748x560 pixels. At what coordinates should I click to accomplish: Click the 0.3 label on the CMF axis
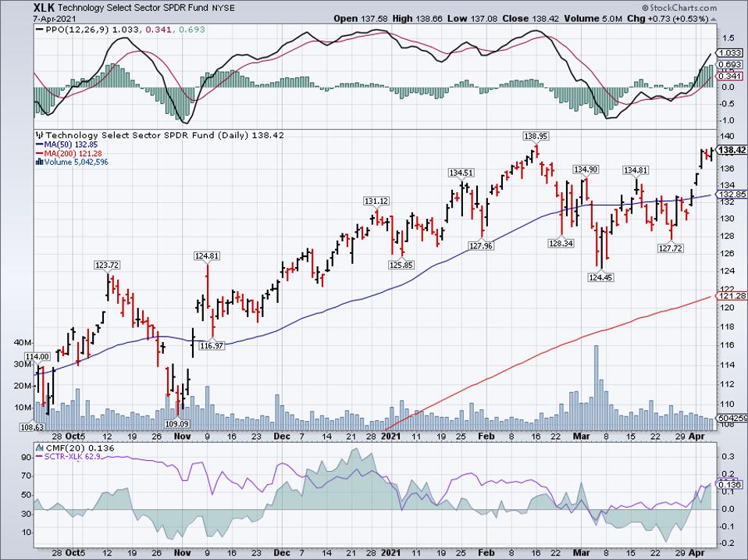point(728,456)
